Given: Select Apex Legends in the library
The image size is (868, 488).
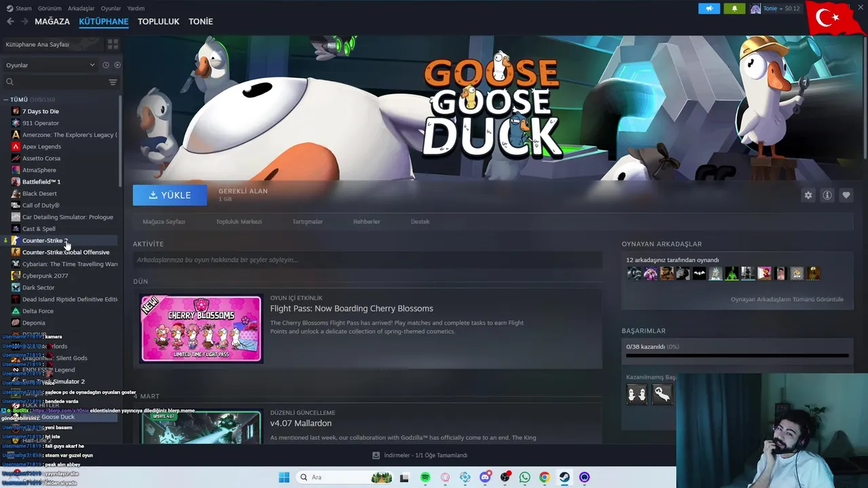Looking at the screenshot, I should point(41,146).
